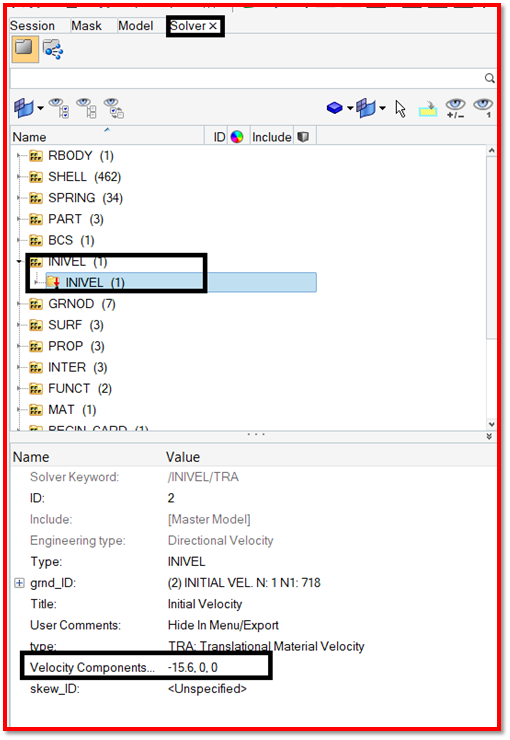
Task: Toggle the show/hide +/- eye icon
Action: click(456, 109)
